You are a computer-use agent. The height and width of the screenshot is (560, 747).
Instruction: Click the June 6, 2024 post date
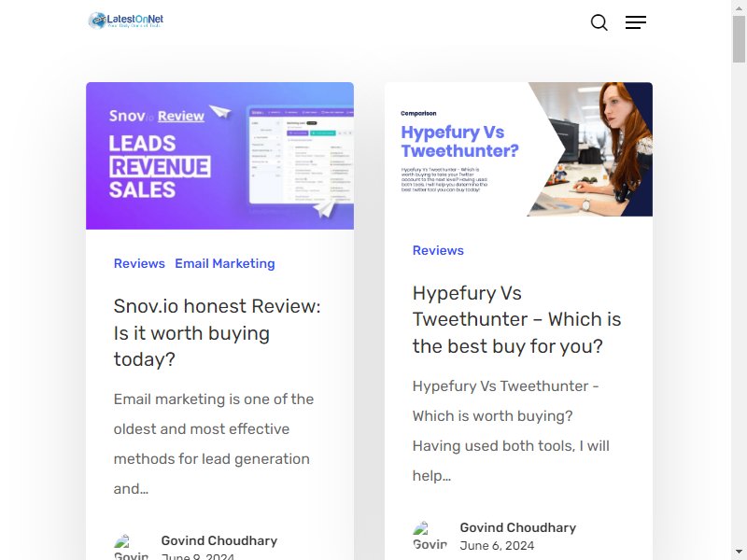[497, 546]
